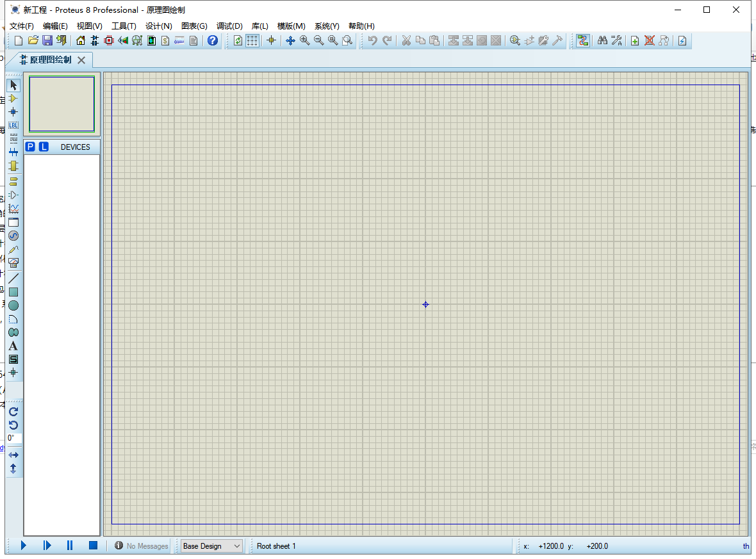Click the L library manage button
This screenshot has height=559, width=756.
click(x=44, y=147)
